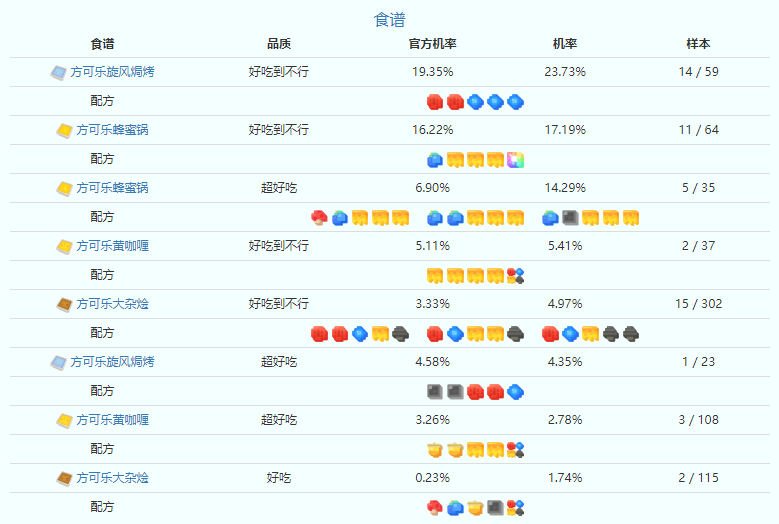Select the 2 / 115 sample value
The image size is (779, 524).
(x=698, y=478)
